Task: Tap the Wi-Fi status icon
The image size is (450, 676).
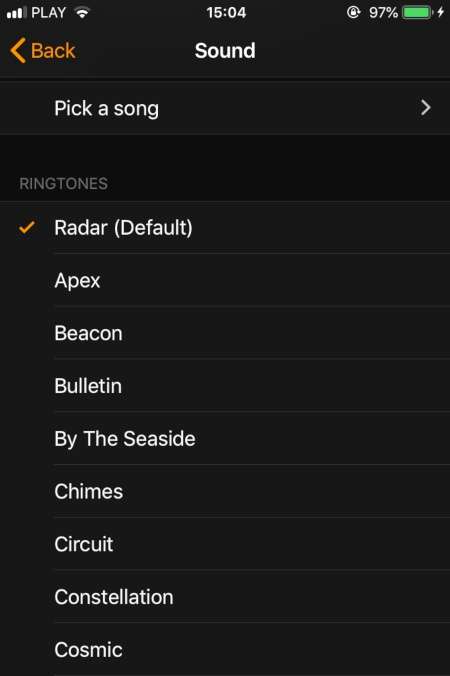Action: pyautogui.click(x=81, y=13)
